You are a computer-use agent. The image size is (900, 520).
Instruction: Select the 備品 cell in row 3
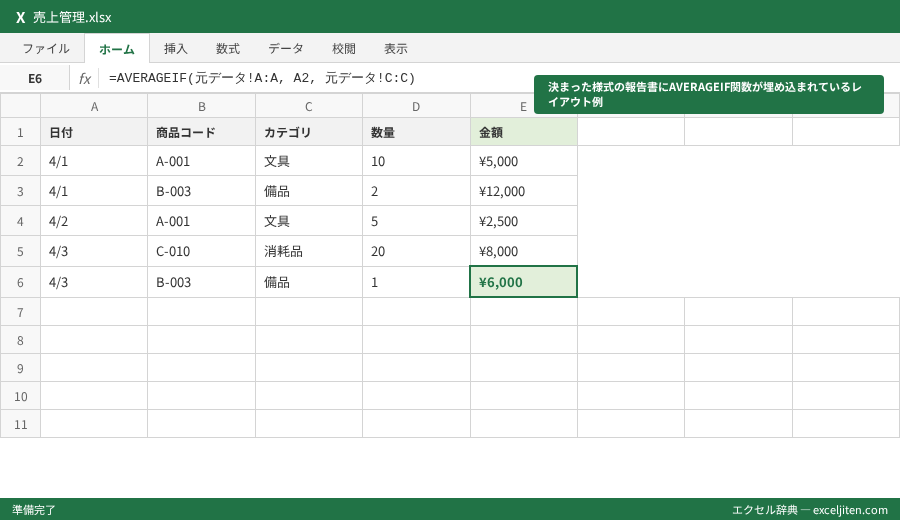pos(309,191)
